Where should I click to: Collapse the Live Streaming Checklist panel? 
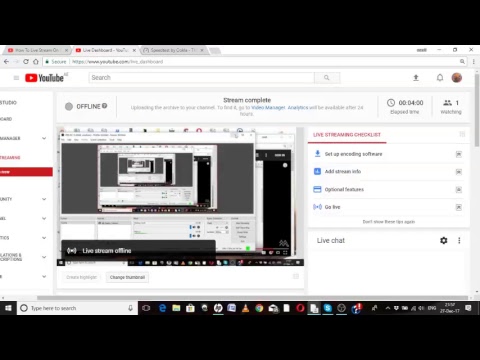(462, 134)
